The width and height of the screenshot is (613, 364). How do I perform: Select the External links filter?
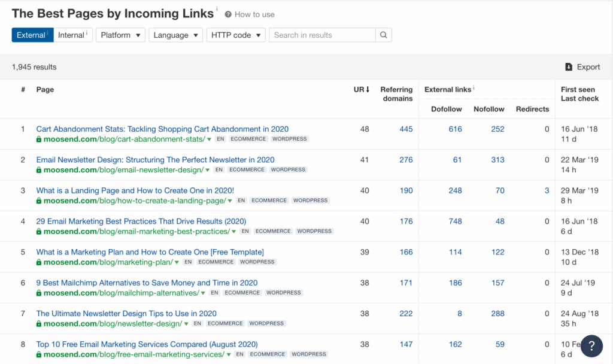point(32,35)
